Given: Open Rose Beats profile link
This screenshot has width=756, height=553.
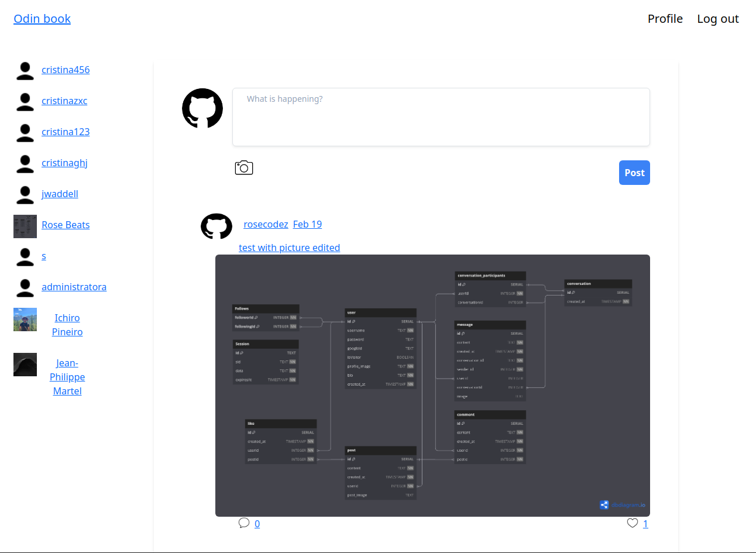Looking at the screenshot, I should click(x=66, y=225).
